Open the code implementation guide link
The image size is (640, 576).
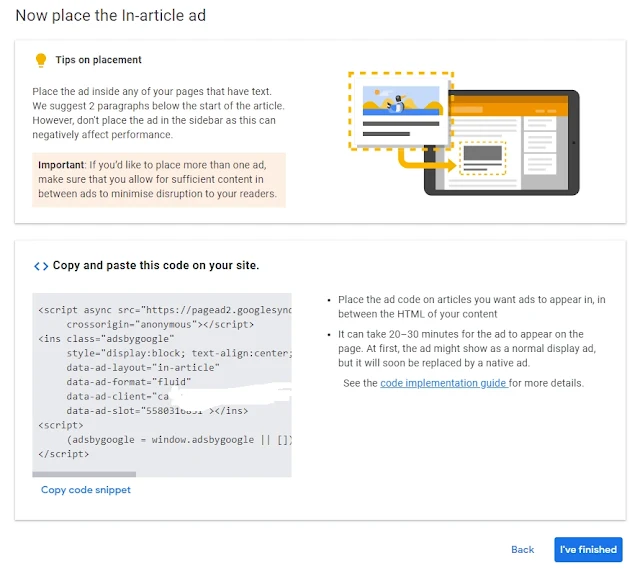[x=444, y=383]
